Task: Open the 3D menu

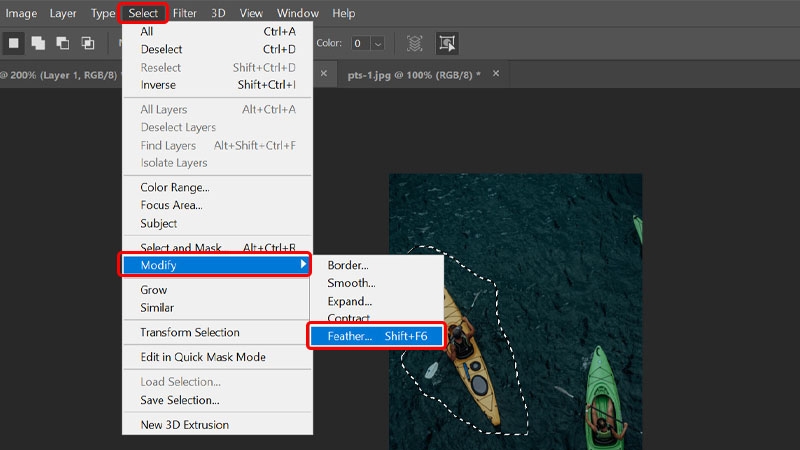Action: (218, 13)
